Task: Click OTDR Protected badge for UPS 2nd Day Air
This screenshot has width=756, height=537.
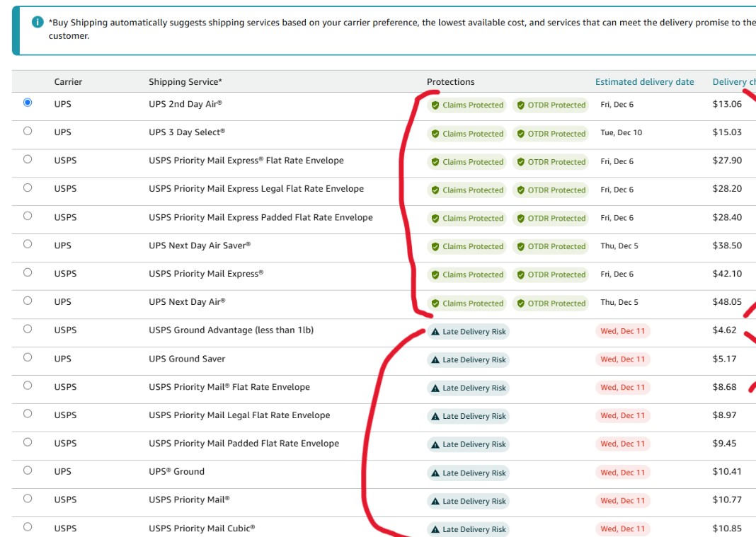Action: tap(551, 105)
